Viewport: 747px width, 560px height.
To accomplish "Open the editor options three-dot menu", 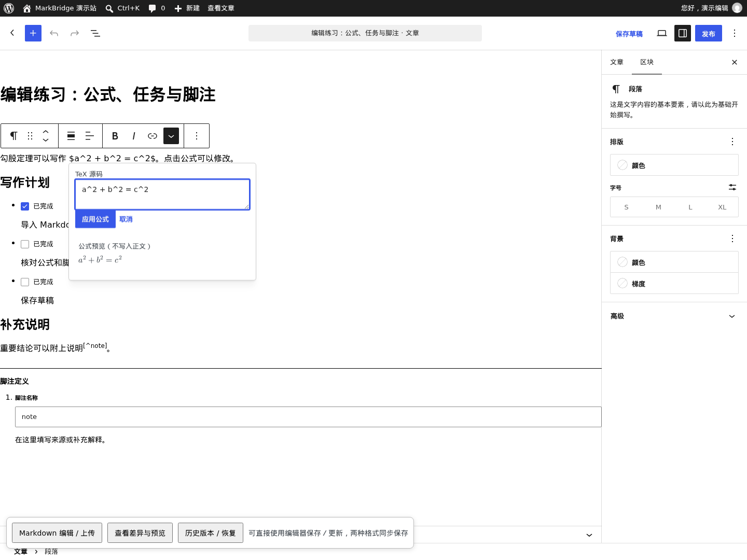I will coord(735,33).
